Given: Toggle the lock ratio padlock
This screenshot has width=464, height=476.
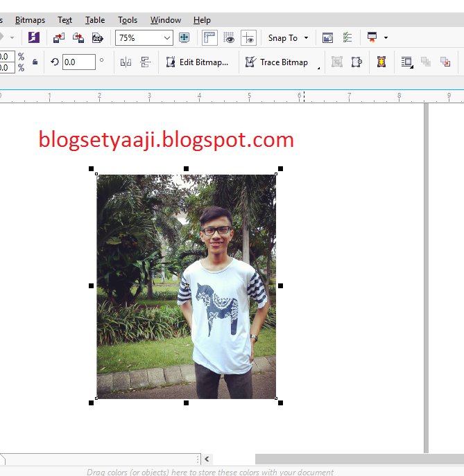Looking at the screenshot, I should coord(35,62).
